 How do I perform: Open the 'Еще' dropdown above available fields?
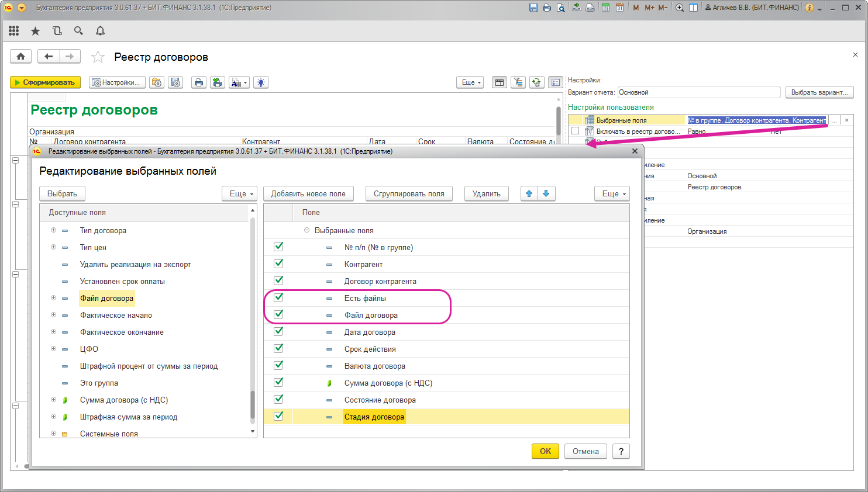[240, 193]
